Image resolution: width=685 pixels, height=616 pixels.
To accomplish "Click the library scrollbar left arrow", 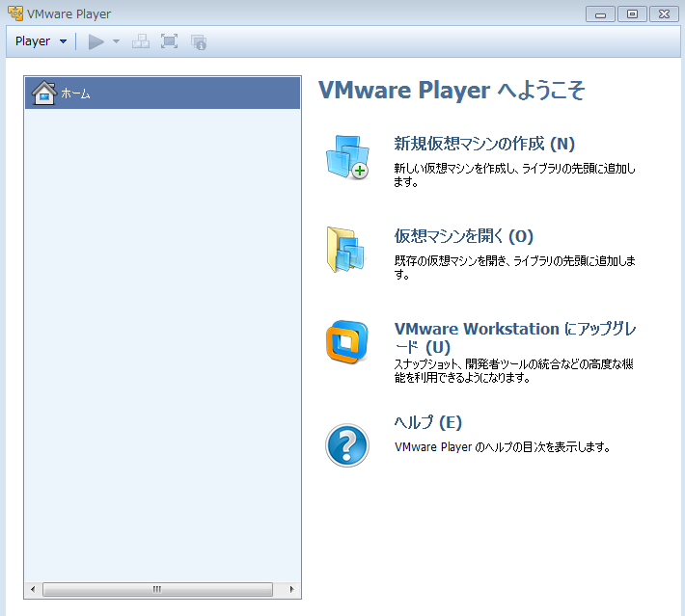I will [x=33, y=589].
